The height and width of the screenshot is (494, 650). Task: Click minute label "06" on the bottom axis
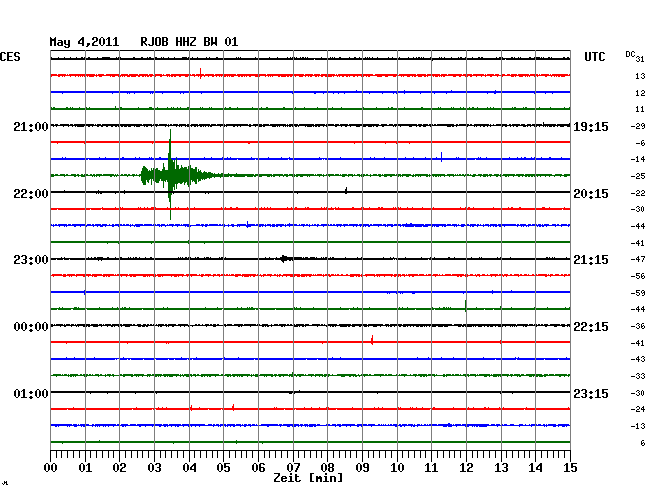[x=258, y=468]
